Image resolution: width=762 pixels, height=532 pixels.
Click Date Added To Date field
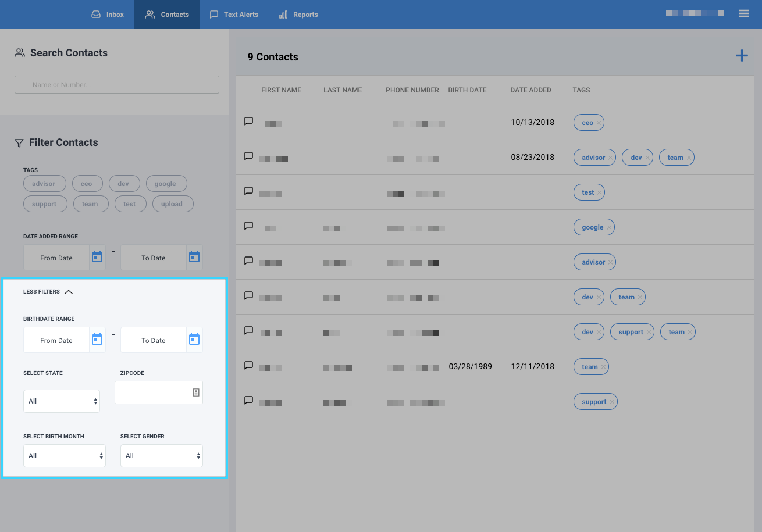coord(154,258)
